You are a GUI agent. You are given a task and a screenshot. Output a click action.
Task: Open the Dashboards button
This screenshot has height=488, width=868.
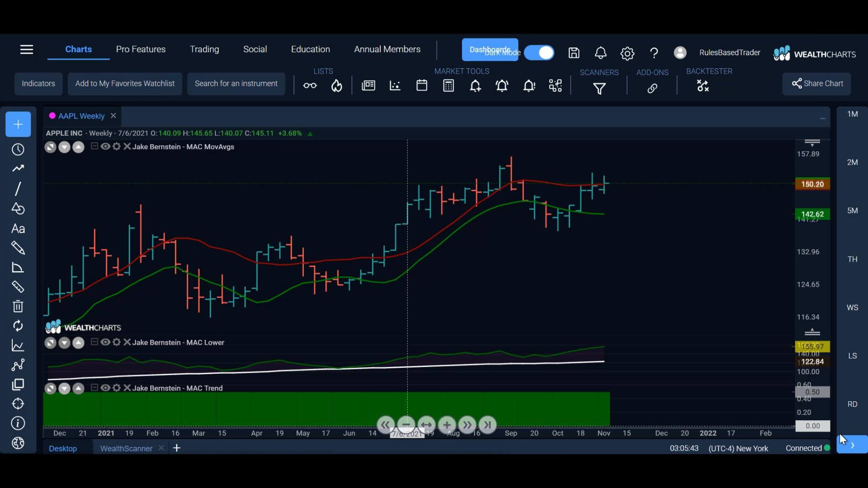coord(490,50)
